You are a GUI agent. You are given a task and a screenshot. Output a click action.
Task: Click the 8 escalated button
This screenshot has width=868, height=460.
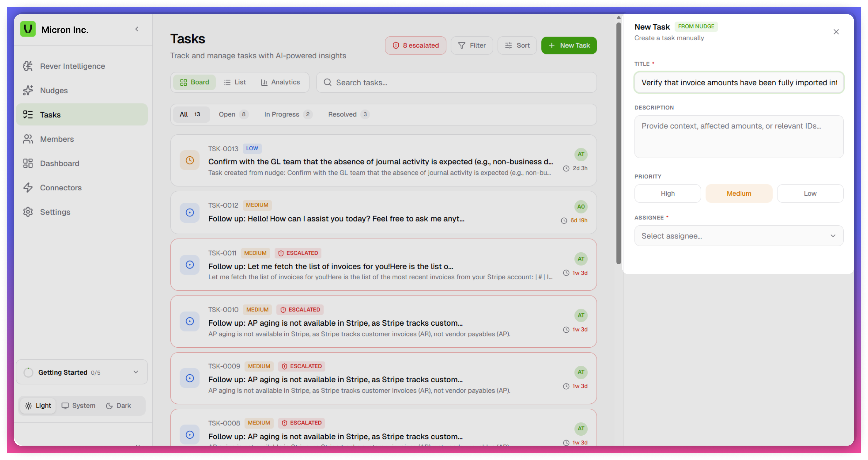pos(415,45)
